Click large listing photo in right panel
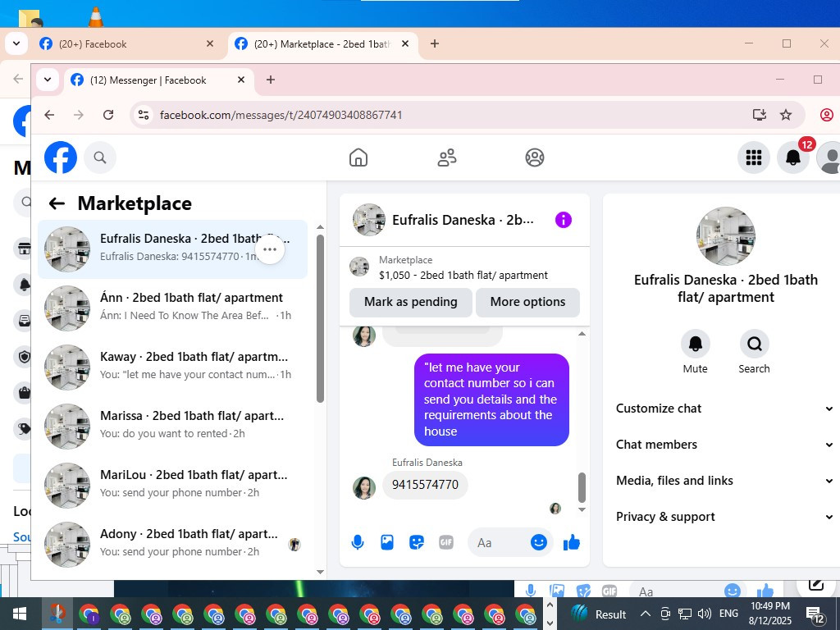The width and height of the screenshot is (840, 630). pyautogui.click(x=726, y=236)
